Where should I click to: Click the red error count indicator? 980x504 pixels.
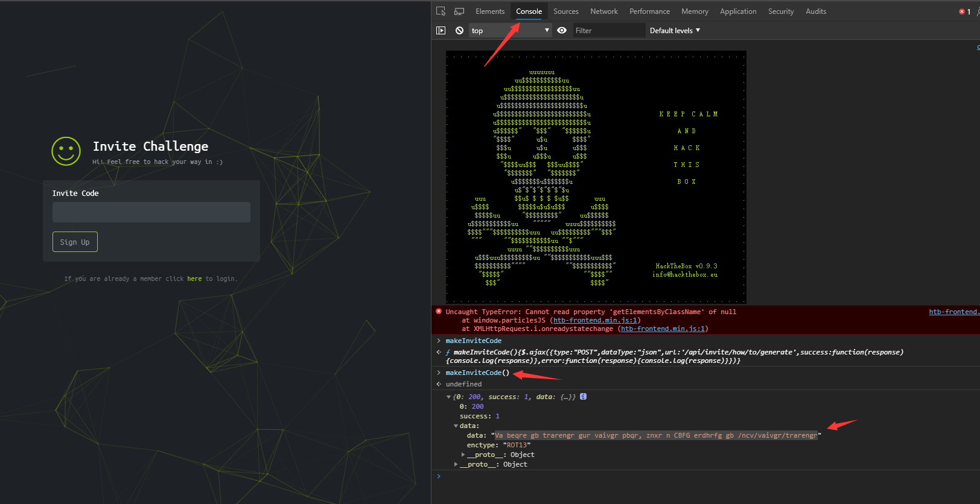tap(965, 11)
